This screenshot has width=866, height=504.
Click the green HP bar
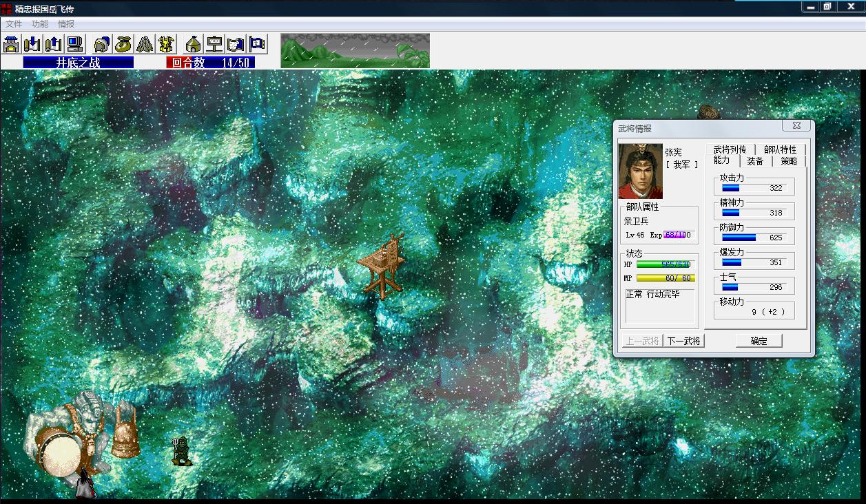pyautogui.click(x=666, y=264)
